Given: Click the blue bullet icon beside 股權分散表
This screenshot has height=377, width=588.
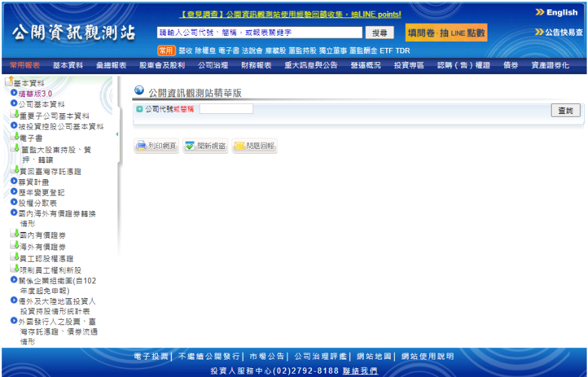Looking at the screenshot, I should [14, 202].
